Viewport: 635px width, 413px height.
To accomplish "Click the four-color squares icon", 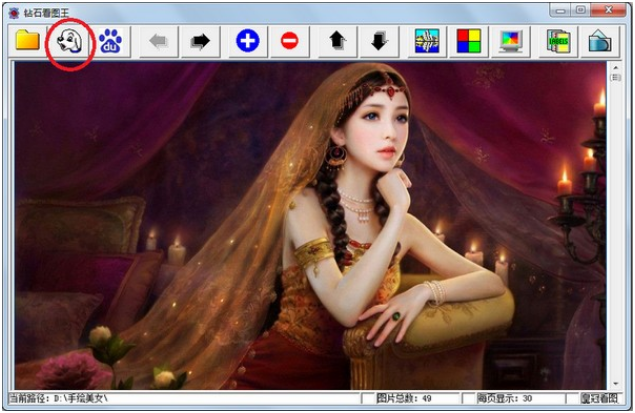I will tap(469, 41).
